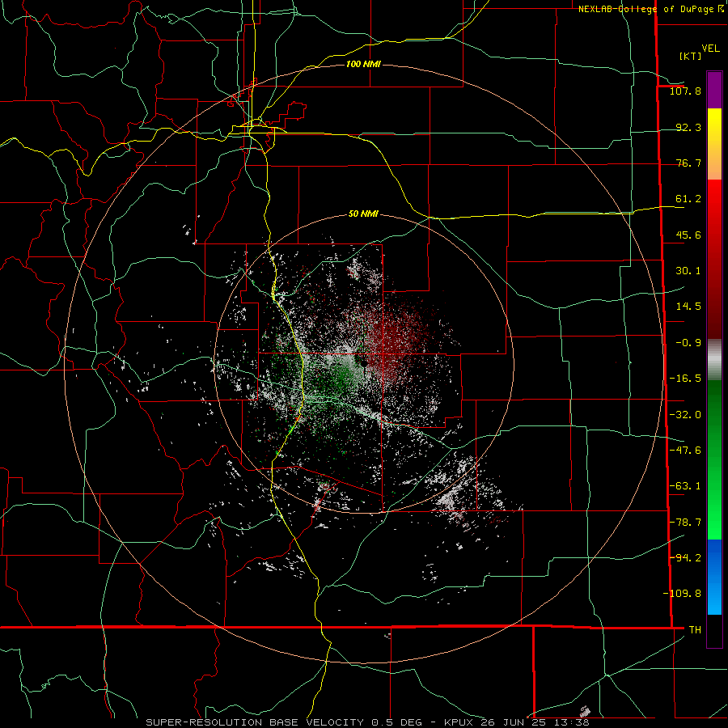Click the 100 NMI range ring label
Screen dimensions: 728x728
pyautogui.click(x=363, y=64)
